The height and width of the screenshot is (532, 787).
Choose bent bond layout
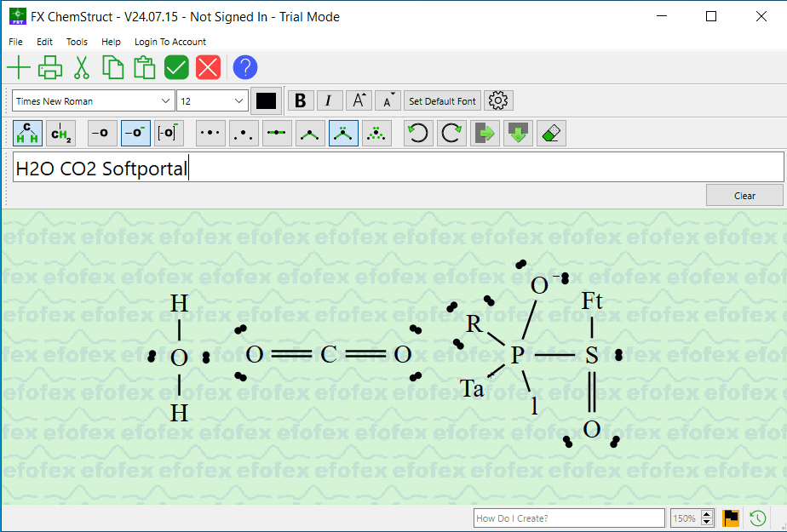(310, 134)
